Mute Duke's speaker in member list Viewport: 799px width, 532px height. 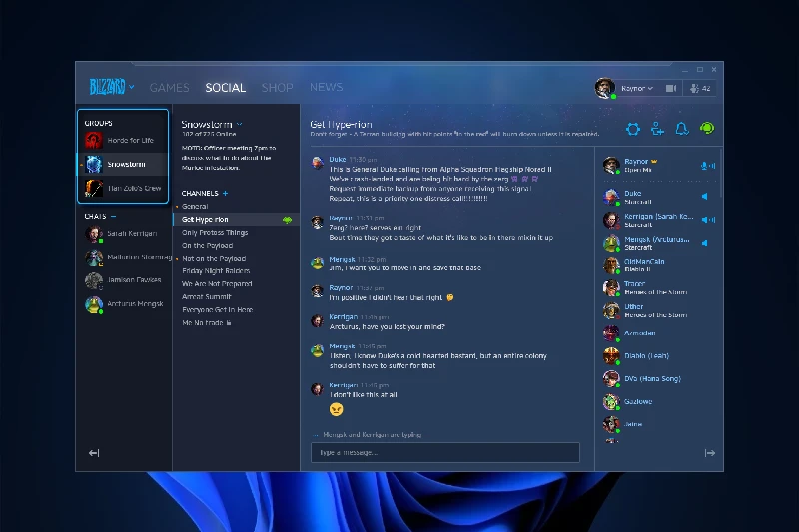click(704, 196)
